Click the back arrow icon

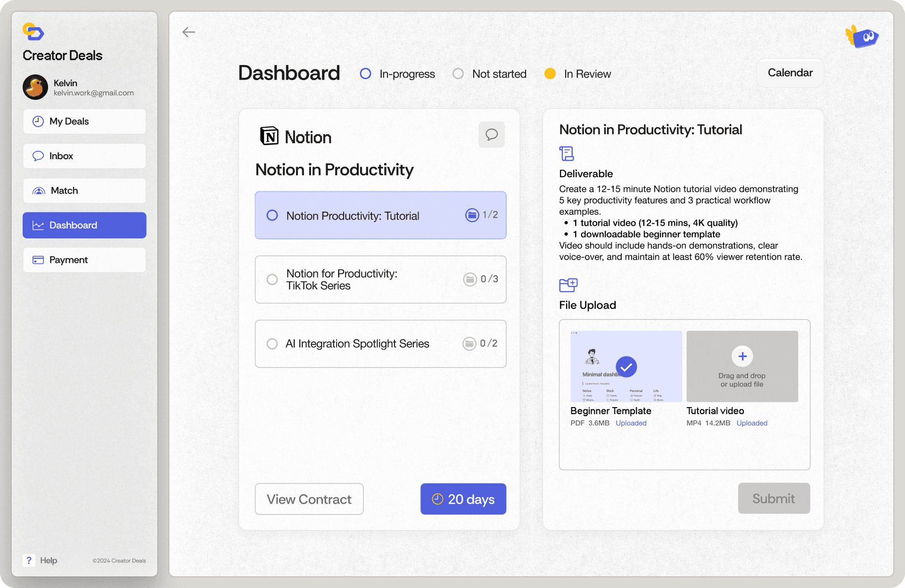(189, 32)
